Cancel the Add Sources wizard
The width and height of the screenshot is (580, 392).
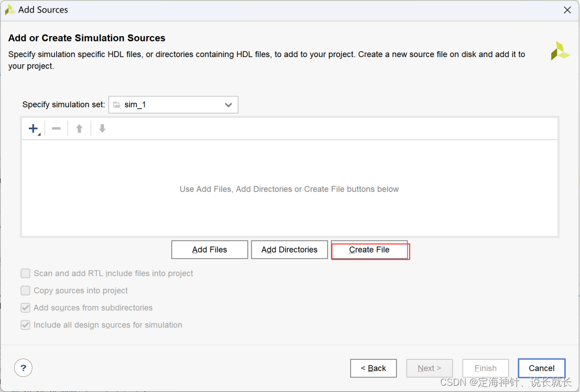click(x=542, y=368)
